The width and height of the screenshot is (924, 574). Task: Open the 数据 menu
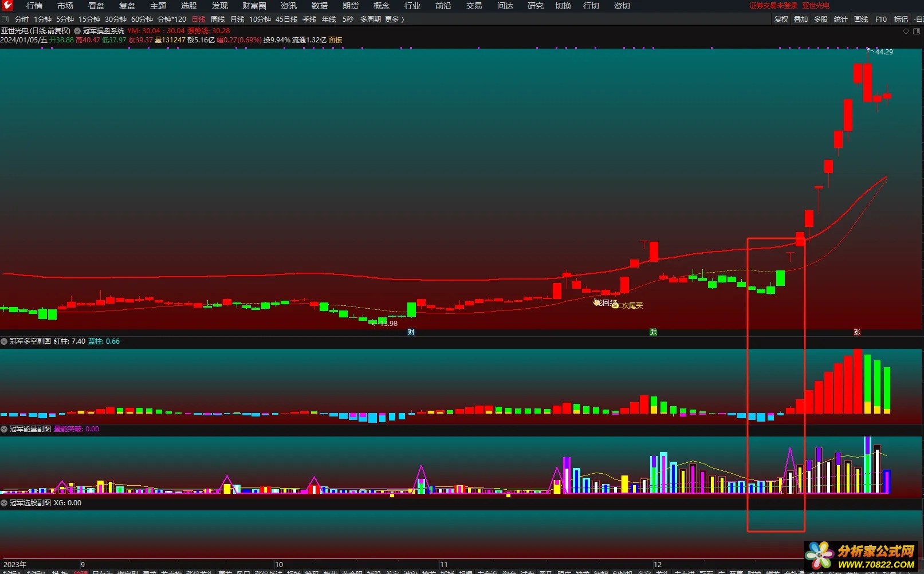pos(320,6)
